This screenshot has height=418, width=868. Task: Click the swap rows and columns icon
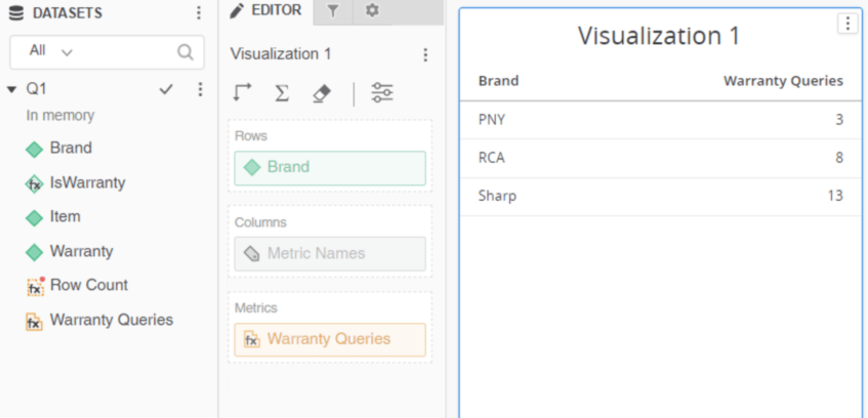pyautogui.click(x=242, y=93)
